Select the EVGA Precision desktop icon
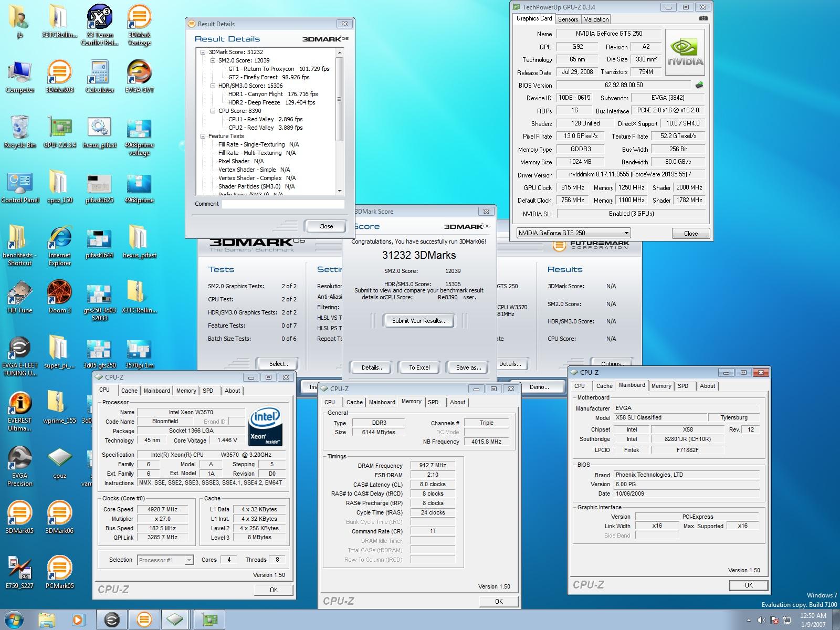840x630 pixels. pyautogui.click(x=19, y=467)
